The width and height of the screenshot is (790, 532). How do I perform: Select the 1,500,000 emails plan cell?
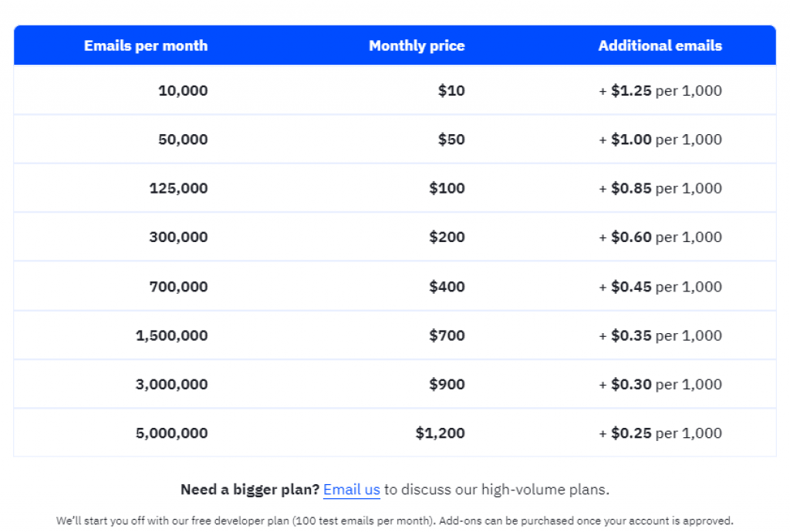pyautogui.click(x=171, y=335)
